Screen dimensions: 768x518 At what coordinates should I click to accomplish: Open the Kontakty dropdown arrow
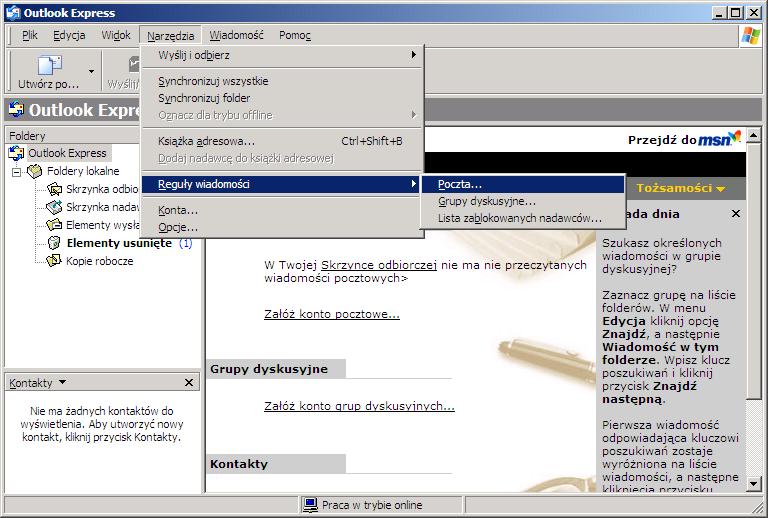pos(62,382)
